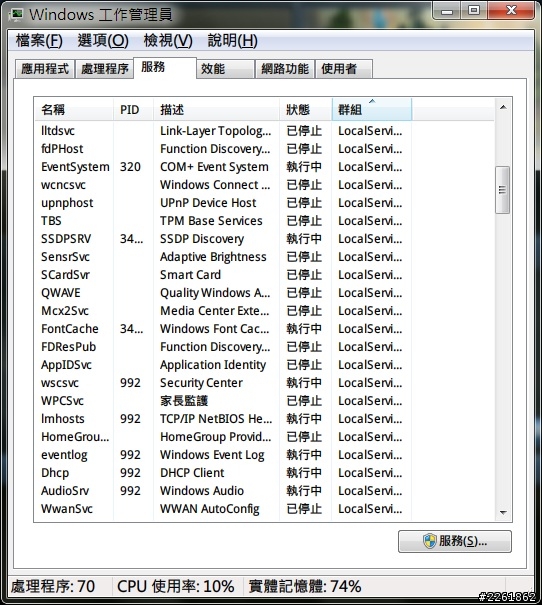542x605 pixels.
Task: Click the scroll down arrow of the list
Action: tap(503, 512)
